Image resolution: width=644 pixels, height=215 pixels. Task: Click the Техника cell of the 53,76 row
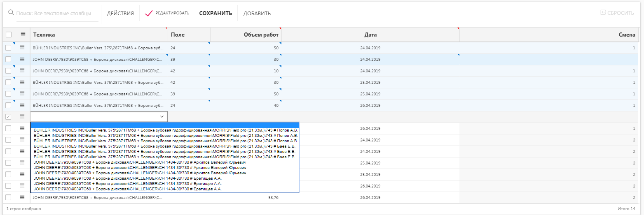[99, 197]
